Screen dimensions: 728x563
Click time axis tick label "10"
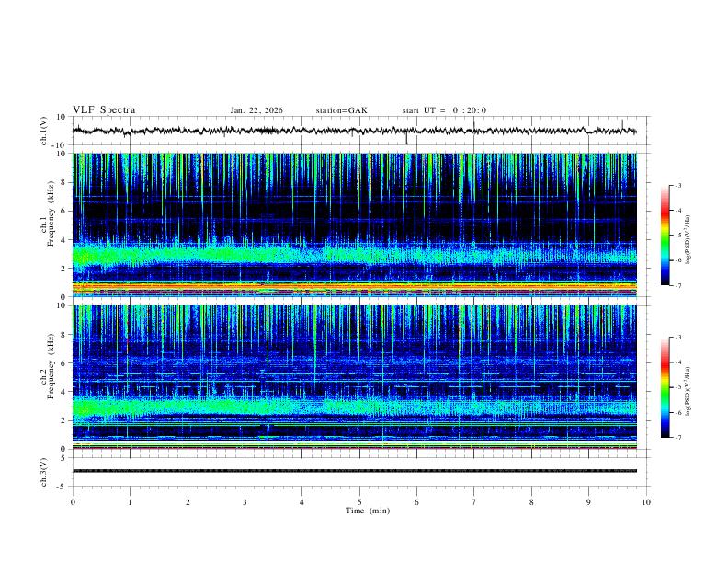[646, 502]
